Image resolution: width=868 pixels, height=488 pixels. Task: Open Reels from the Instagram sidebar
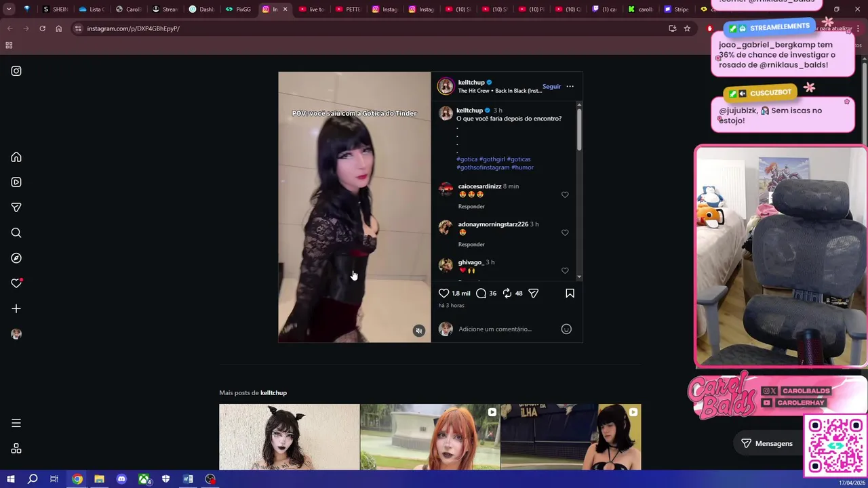pos(16,182)
